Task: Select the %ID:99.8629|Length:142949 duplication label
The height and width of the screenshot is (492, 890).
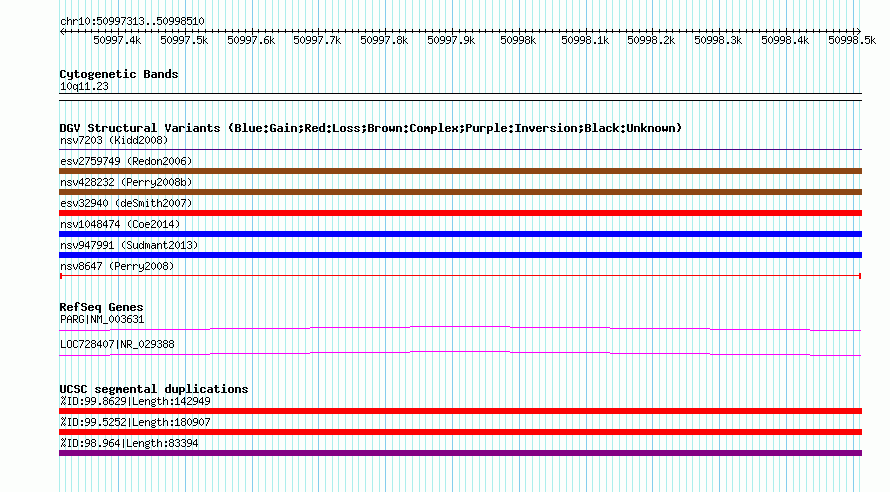Action: point(135,401)
